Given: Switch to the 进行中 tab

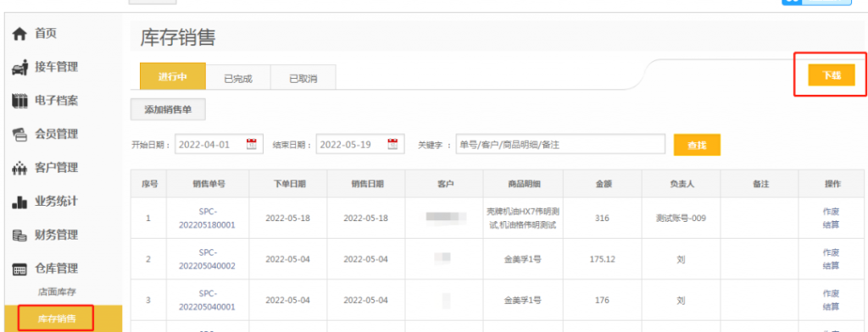Looking at the screenshot, I should pos(173,76).
